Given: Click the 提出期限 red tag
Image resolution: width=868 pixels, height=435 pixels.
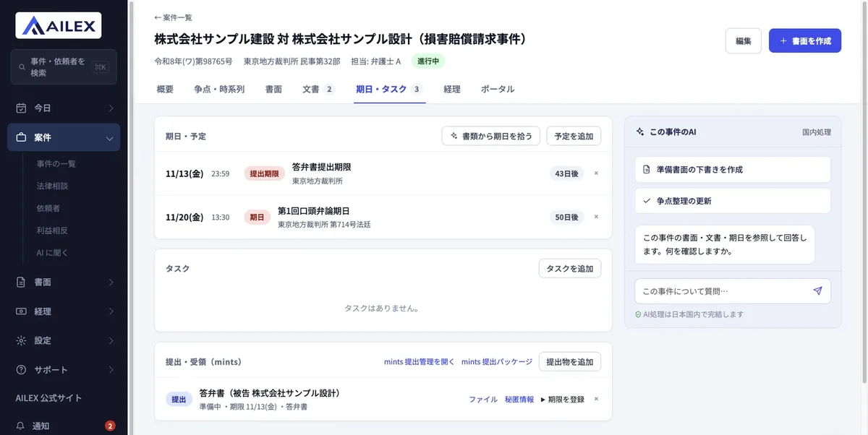Looking at the screenshot, I should (x=264, y=173).
